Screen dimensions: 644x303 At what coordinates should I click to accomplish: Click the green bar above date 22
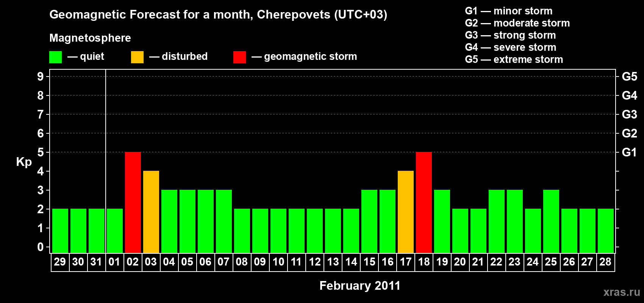[497, 222]
